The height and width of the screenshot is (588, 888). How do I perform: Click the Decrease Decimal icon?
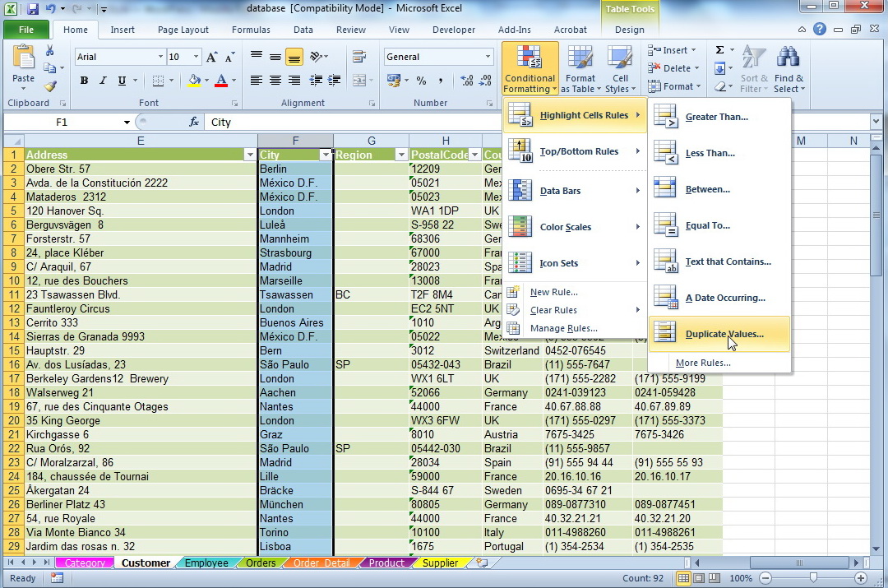485,81
